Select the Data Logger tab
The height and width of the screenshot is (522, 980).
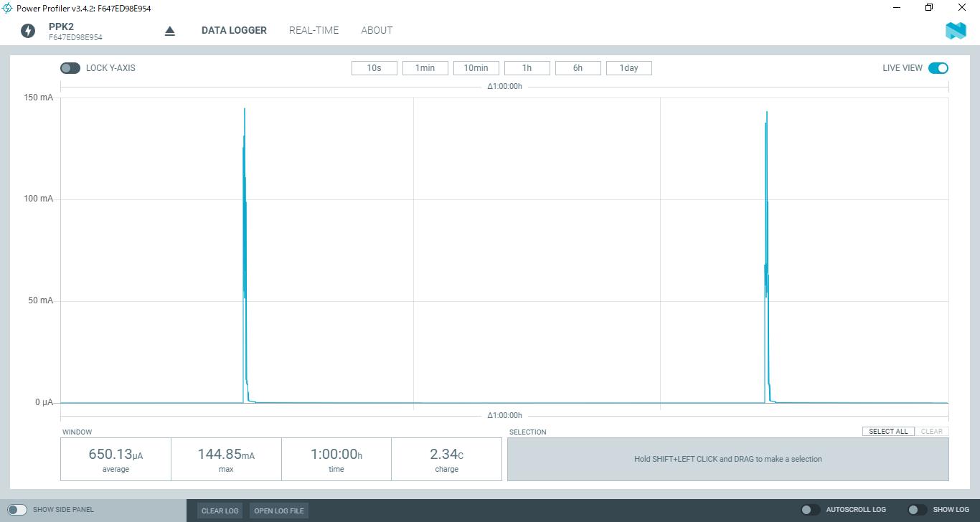[x=234, y=30]
